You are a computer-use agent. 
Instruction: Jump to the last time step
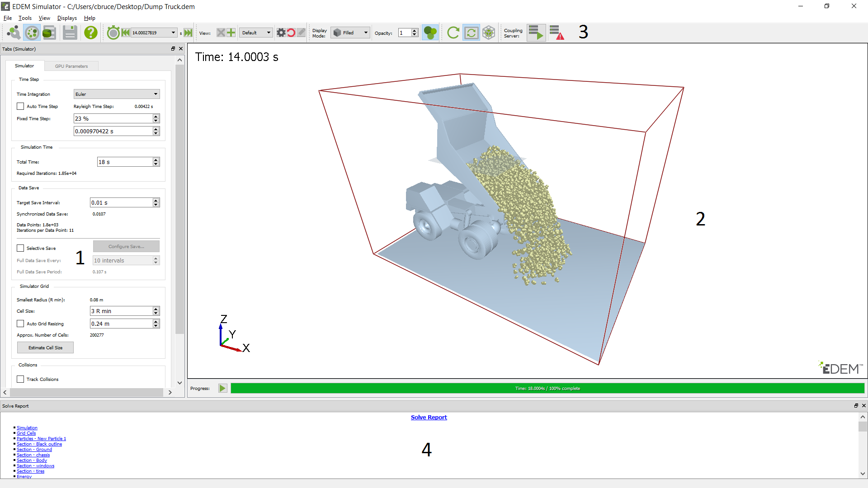click(x=188, y=33)
